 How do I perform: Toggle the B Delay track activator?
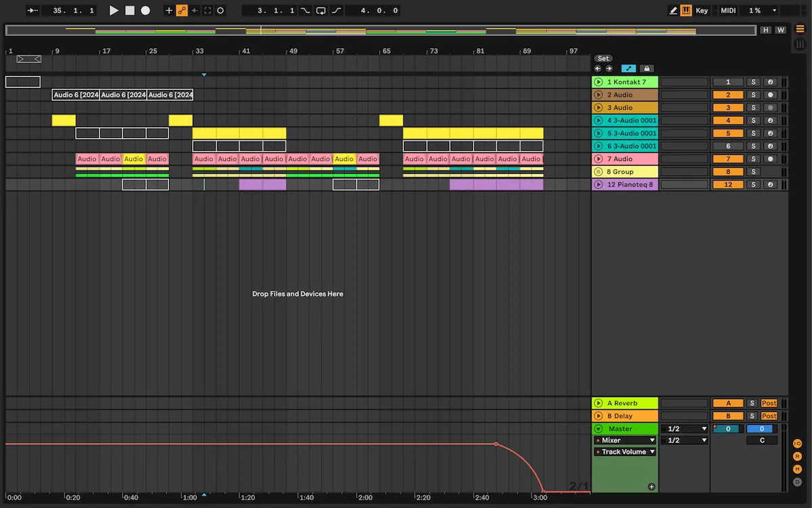(728, 416)
